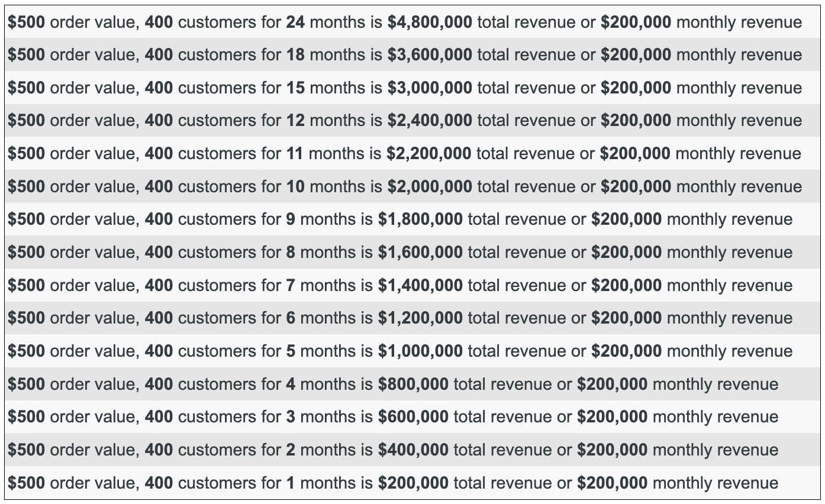825x504 pixels.
Task: Click the $3,000,000 total revenue value
Action: [430, 88]
